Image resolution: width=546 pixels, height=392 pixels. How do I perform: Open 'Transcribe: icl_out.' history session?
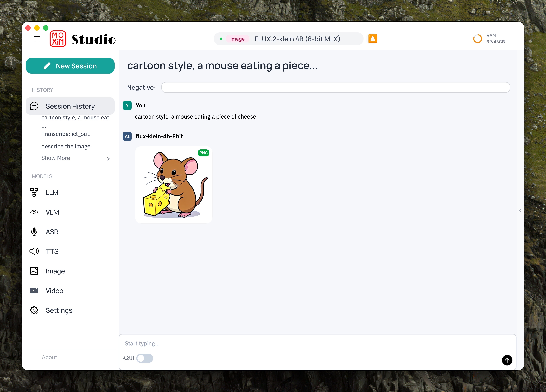tap(66, 134)
